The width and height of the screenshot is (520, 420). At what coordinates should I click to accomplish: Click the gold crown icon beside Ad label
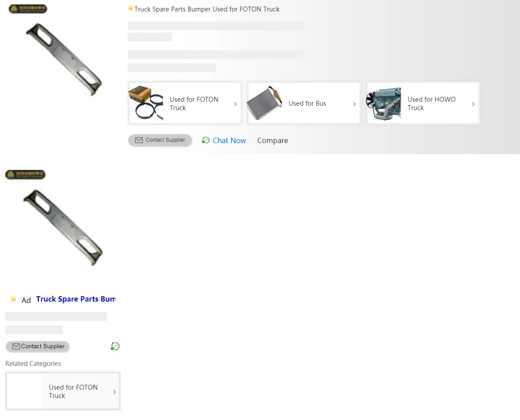pos(13,299)
